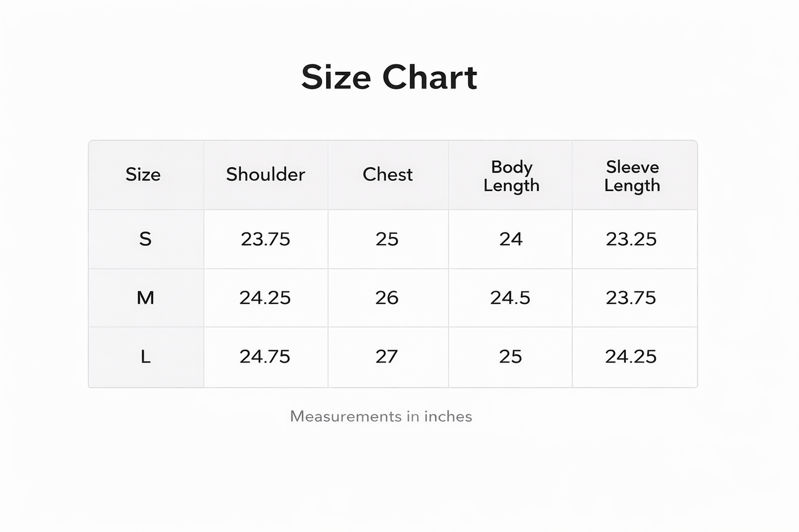This screenshot has height=532, width=799.
Task: Click the sleeve length value for size M
Action: (x=631, y=298)
